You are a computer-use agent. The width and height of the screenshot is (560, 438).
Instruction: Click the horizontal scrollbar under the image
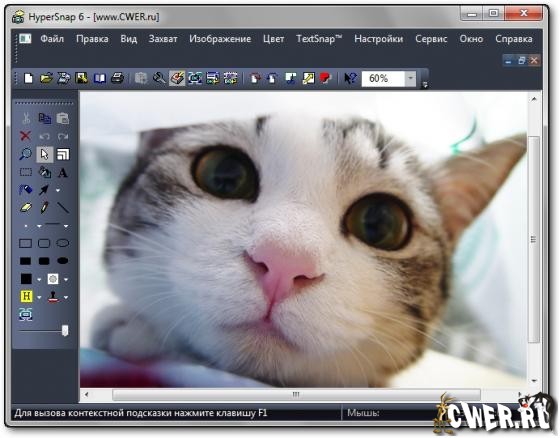(x=296, y=394)
